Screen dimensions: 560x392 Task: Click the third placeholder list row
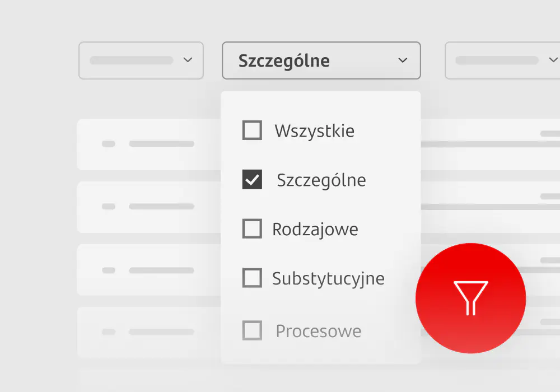point(148,270)
